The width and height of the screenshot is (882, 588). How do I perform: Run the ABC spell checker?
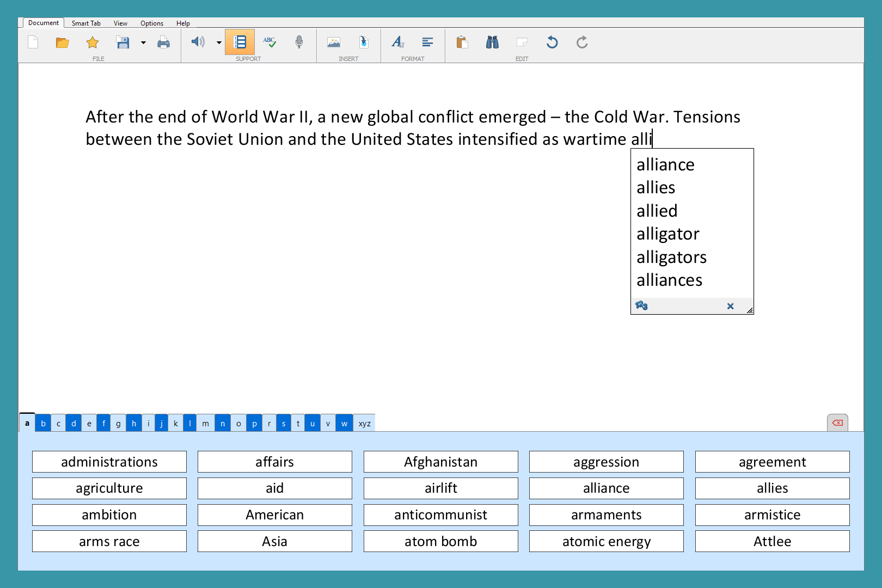point(269,42)
